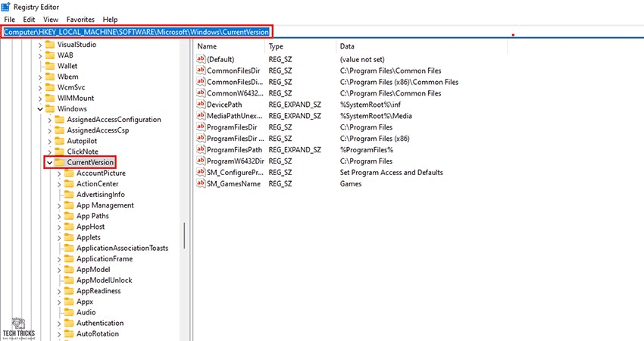The width and height of the screenshot is (644, 341).
Task: Select the App Management tree key
Action: click(105, 205)
